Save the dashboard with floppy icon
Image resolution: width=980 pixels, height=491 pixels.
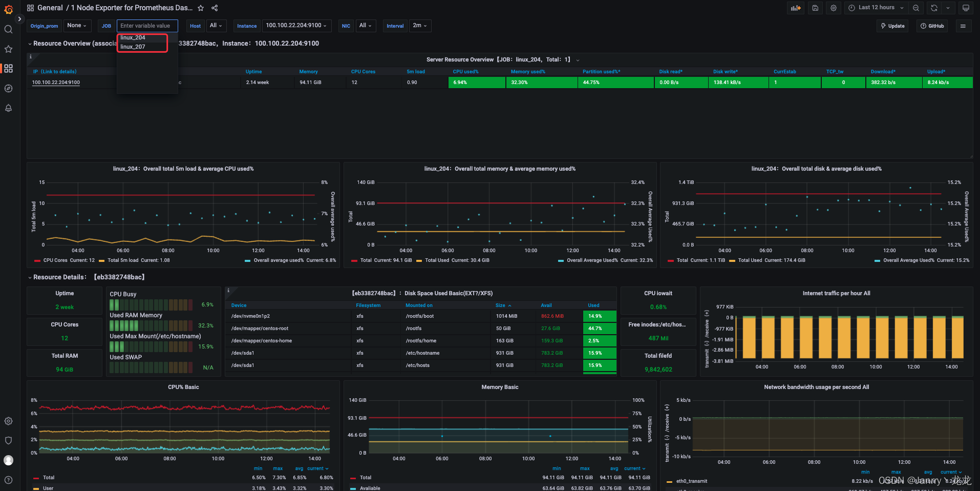(x=815, y=8)
